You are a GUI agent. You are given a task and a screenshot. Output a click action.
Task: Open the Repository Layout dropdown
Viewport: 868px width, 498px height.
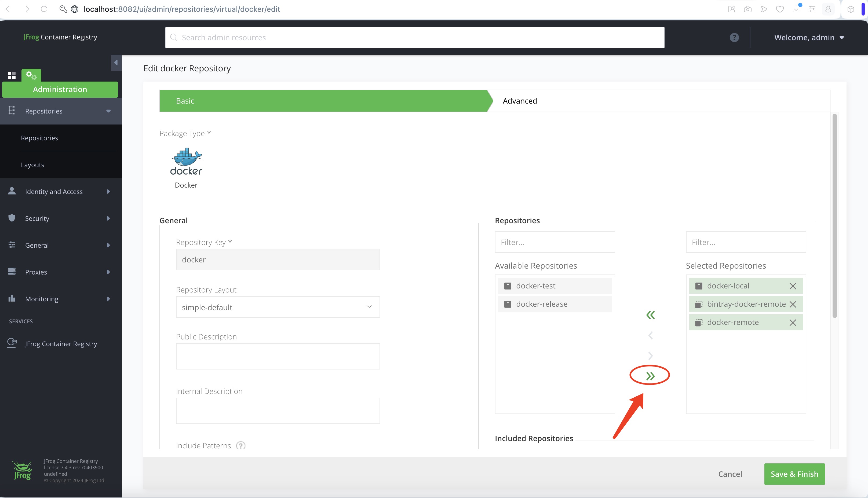(x=278, y=307)
